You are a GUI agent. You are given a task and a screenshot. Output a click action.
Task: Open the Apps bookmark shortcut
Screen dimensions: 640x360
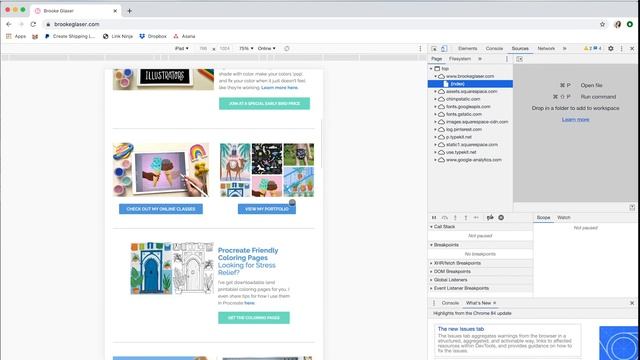[x=16, y=36]
